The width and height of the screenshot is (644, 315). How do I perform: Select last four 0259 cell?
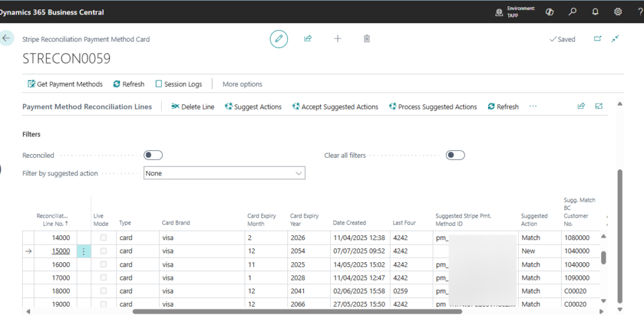click(411, 290)
